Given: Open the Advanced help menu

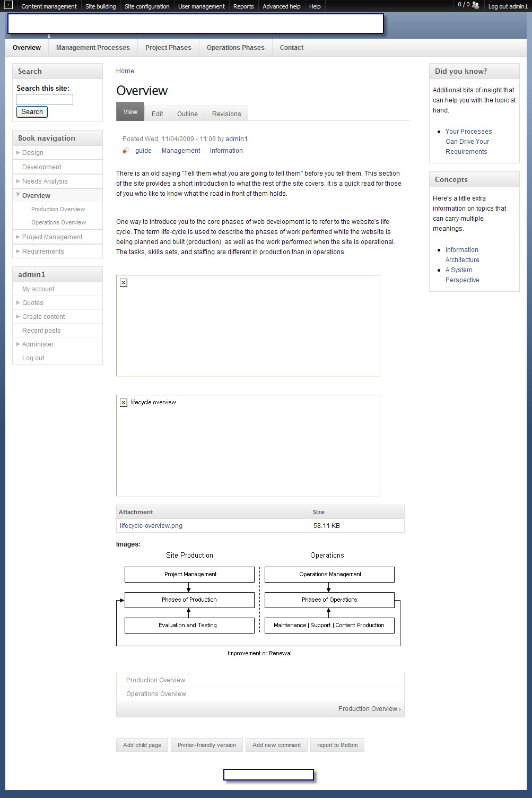Looking at the screenshot, I should 282,6.
